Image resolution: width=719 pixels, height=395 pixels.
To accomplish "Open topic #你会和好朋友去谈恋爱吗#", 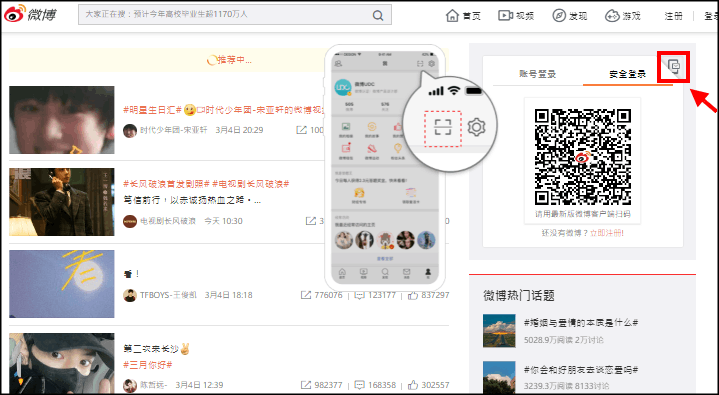I will 581,370.
